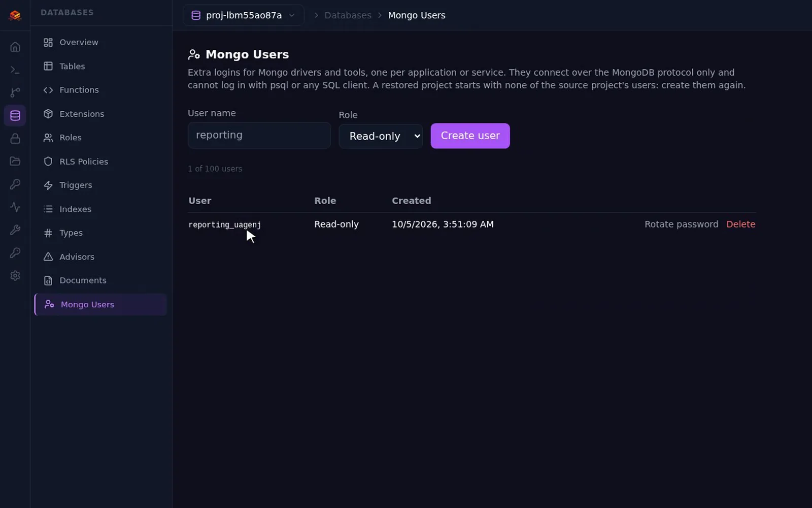Click the Advisors warning triangle icon

point(48,257)
